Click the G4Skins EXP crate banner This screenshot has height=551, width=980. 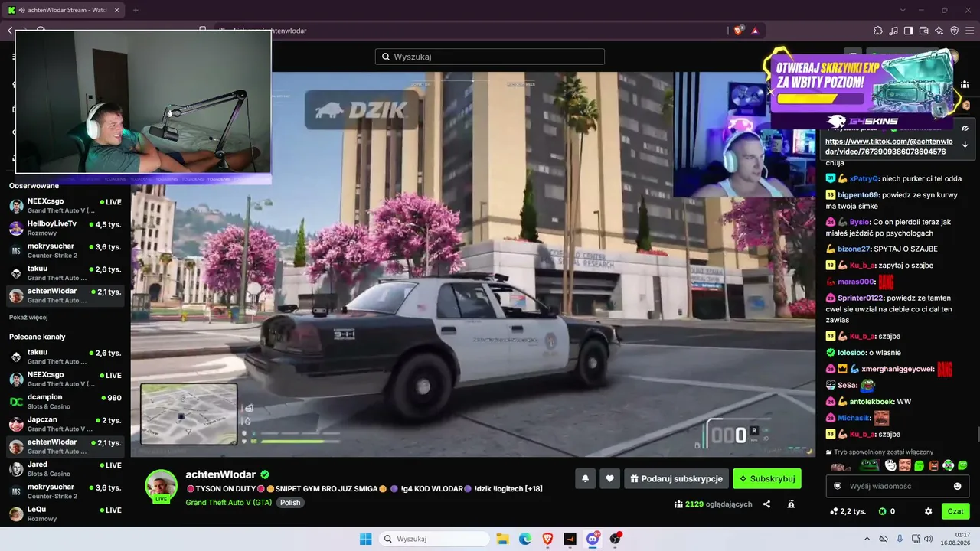point(861,88)
